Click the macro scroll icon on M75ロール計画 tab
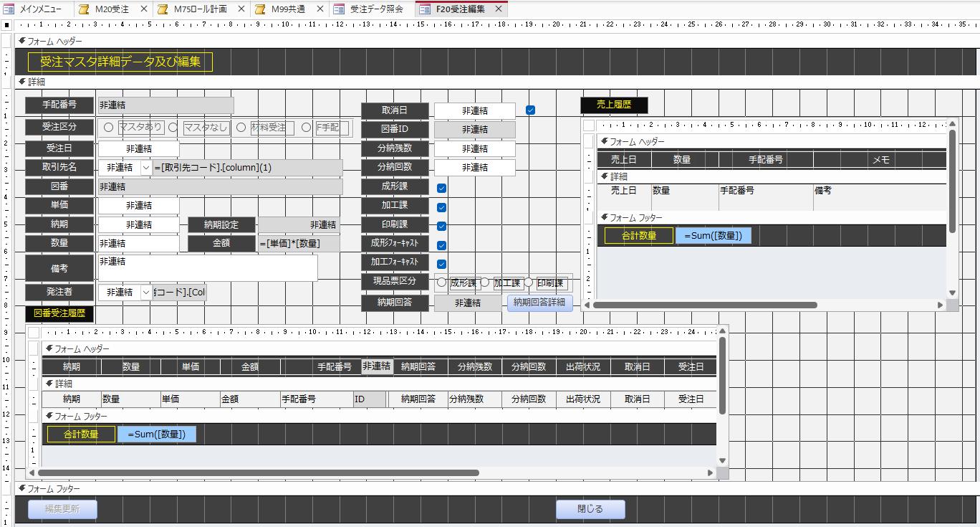 pyautogui.click(x=163, y=9)
